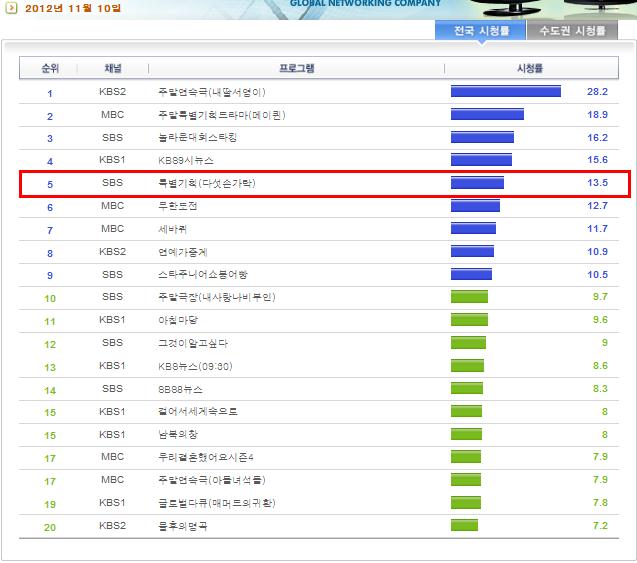Select program 특별기획(다섯손가락)
This screenshot has width=637, height=563.
(207, 183)
